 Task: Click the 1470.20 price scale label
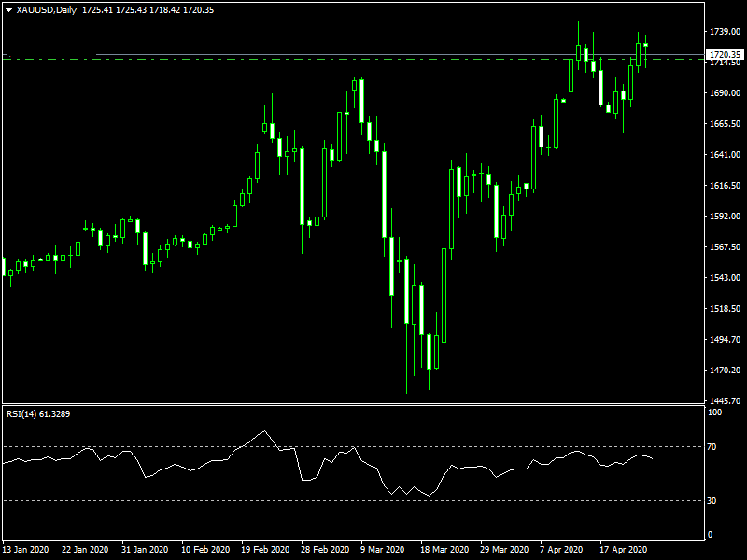click(726, 370)
